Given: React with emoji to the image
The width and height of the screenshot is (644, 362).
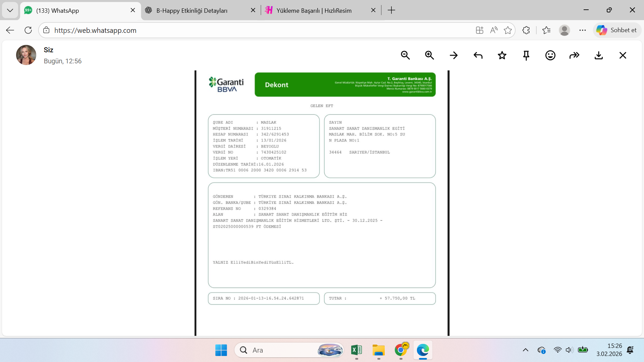Looking at the screenshot, I should tap(550, 55).
